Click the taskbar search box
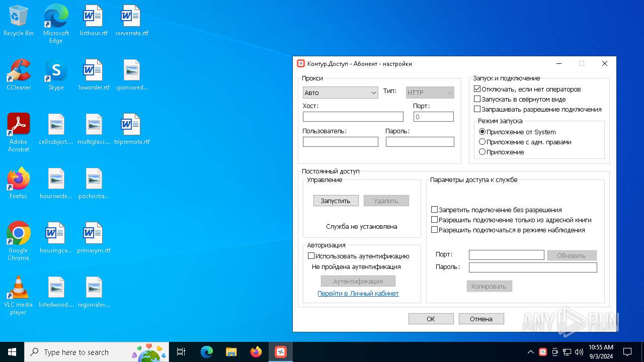The width and height of the screenshot is (644, 362). 97,352
